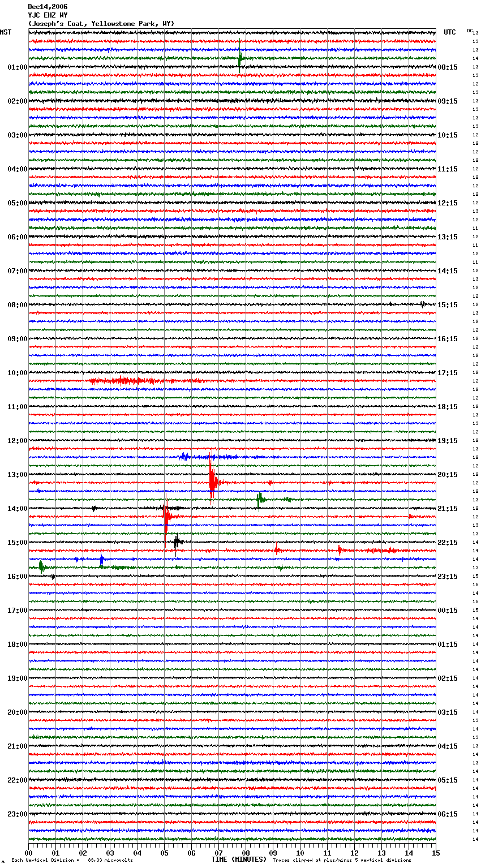Select the 03:00 MST time label
The height and width of the screenshot is (868, 481).
(17, 135)
